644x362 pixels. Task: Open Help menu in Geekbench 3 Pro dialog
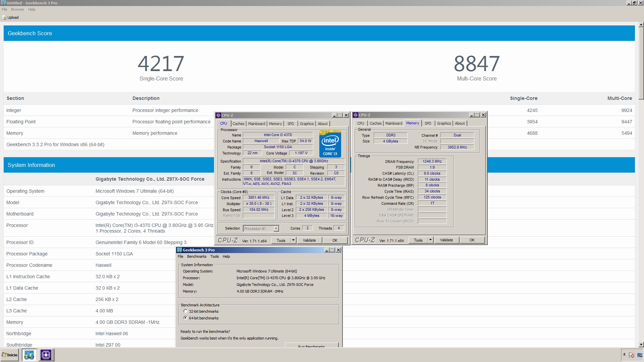pyautogui.click(x=226, y=256)
